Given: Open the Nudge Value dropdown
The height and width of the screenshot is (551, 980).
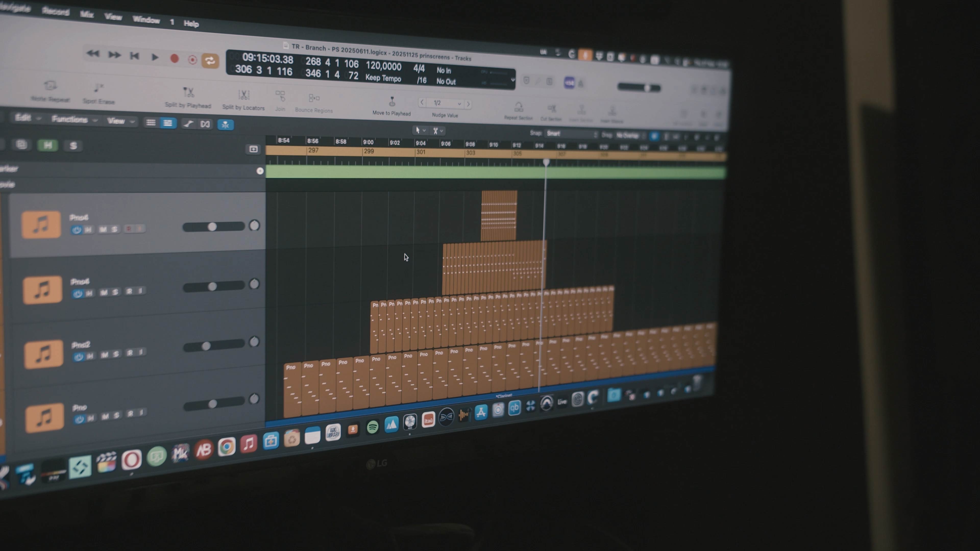Looking at the screenshot, I should coord(446,103).
